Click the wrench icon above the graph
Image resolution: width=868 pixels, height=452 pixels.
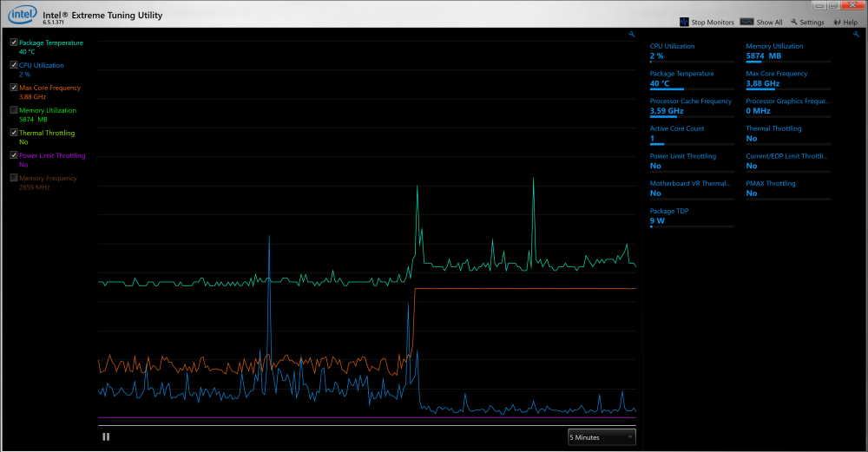[631, 35]
